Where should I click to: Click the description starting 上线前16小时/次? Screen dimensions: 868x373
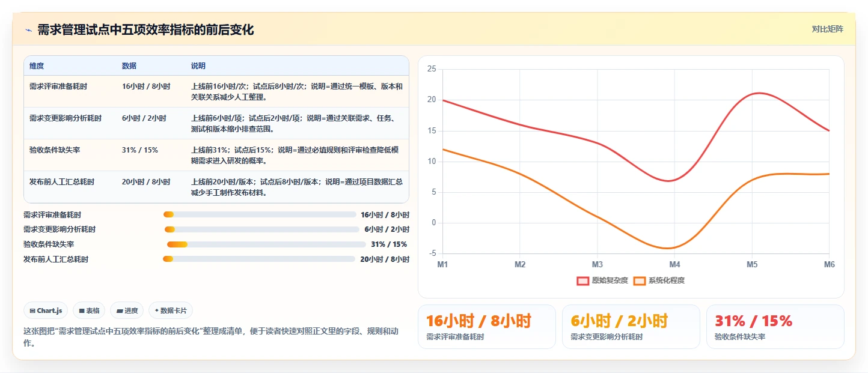[x=297, y=92]
